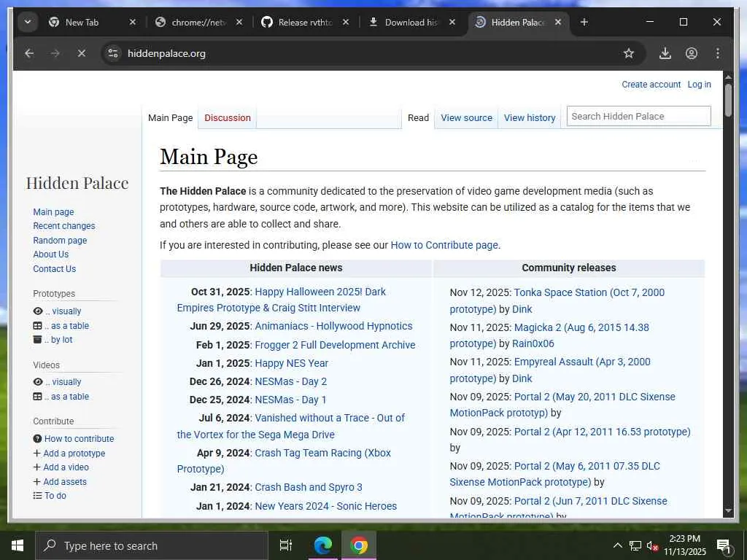Click Create account link
Image resolution: width=747 pixels, height=560 pixels.
(651, 85)
